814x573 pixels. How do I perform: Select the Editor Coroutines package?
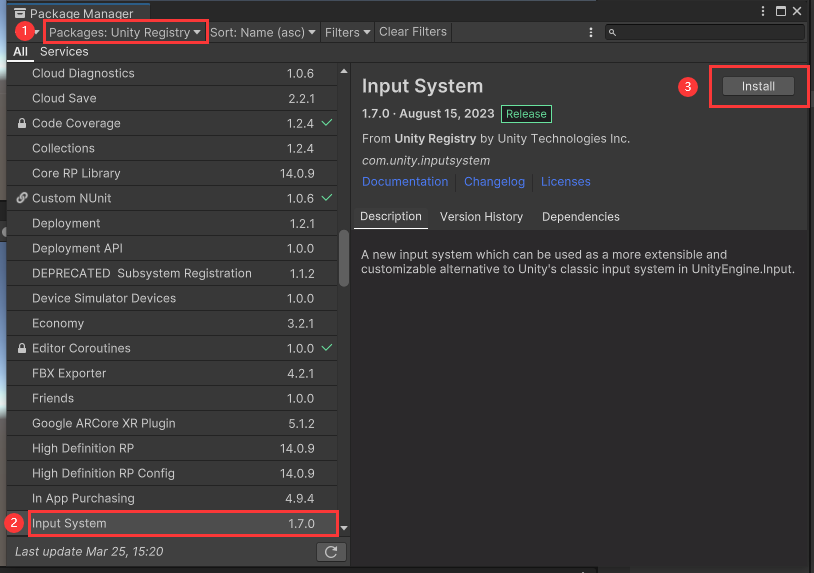pos(172,348)
